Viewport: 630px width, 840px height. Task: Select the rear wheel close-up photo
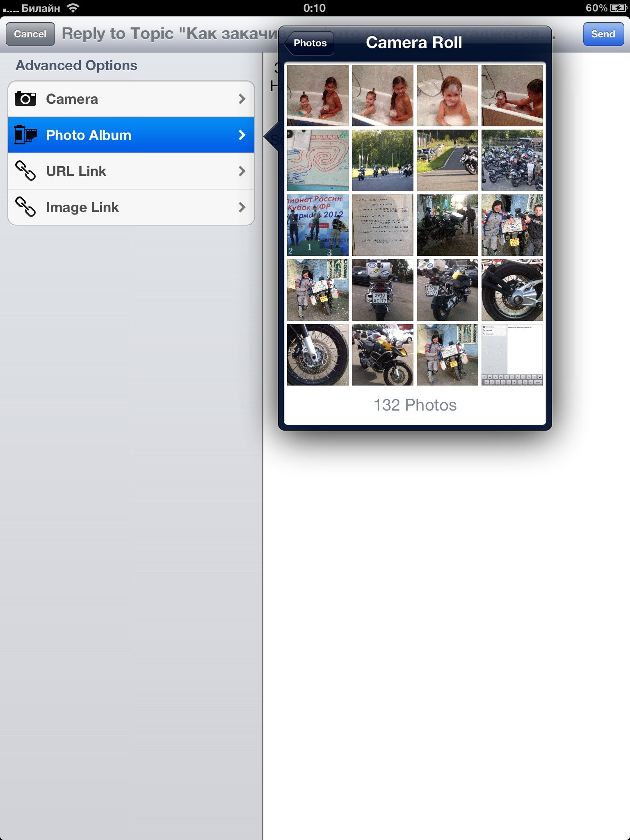point(512,290)
